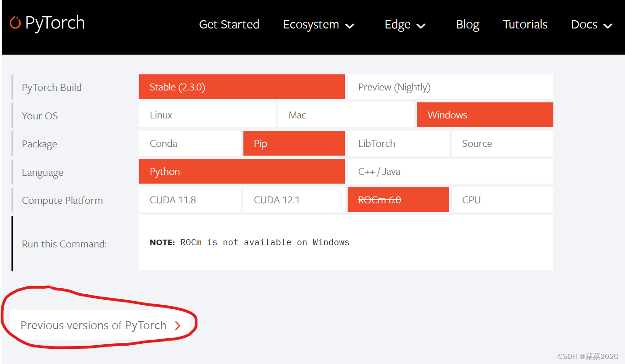Screen dimensions: 625x364
Task: Open the Blog page
Action: [467, 24]
